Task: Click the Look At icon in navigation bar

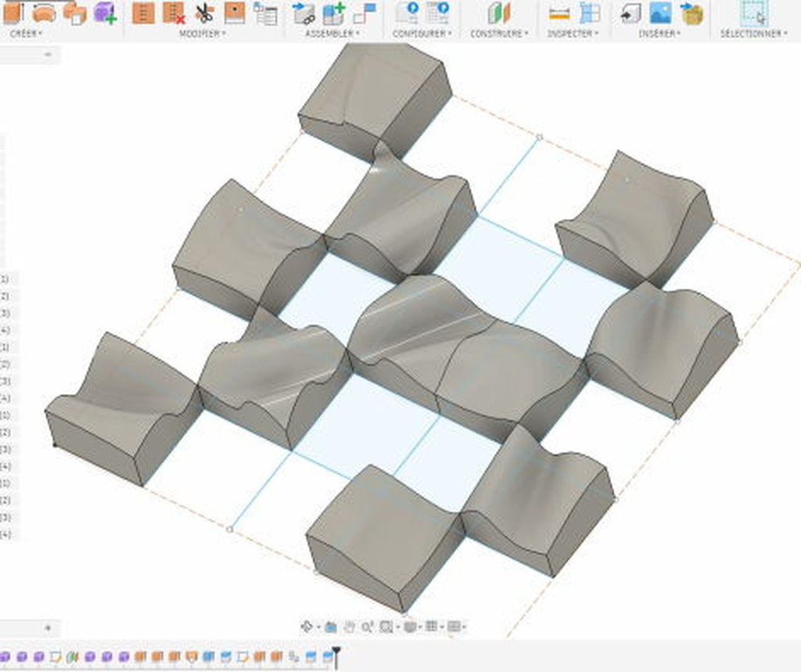Action: point(331,627)
